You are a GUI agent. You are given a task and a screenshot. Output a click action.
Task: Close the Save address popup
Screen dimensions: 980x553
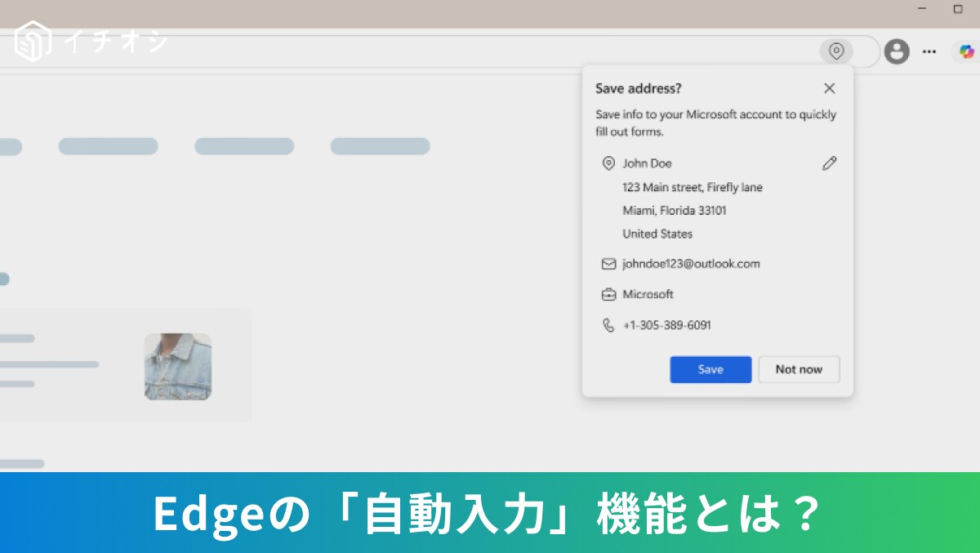coord(829,88)
